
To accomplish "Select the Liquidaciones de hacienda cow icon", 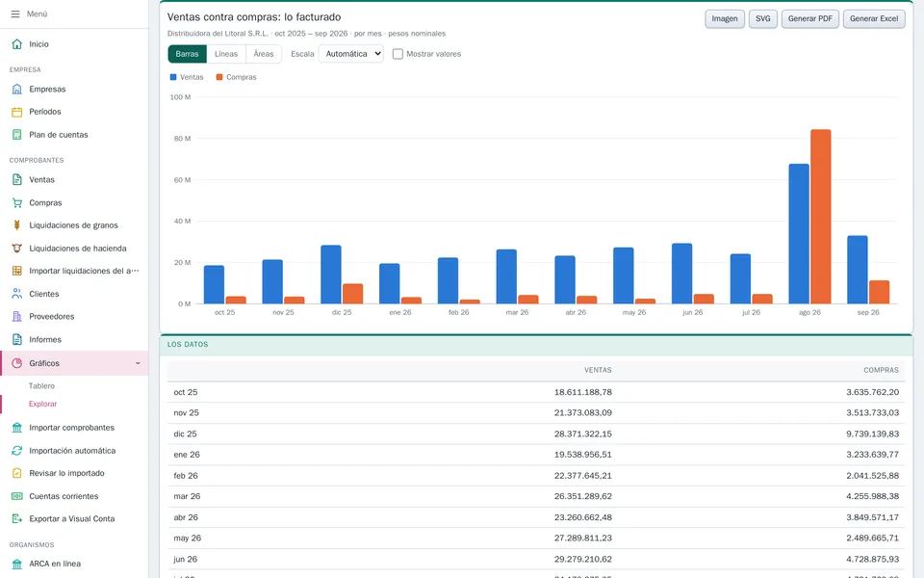I will (x=17, y=249).
